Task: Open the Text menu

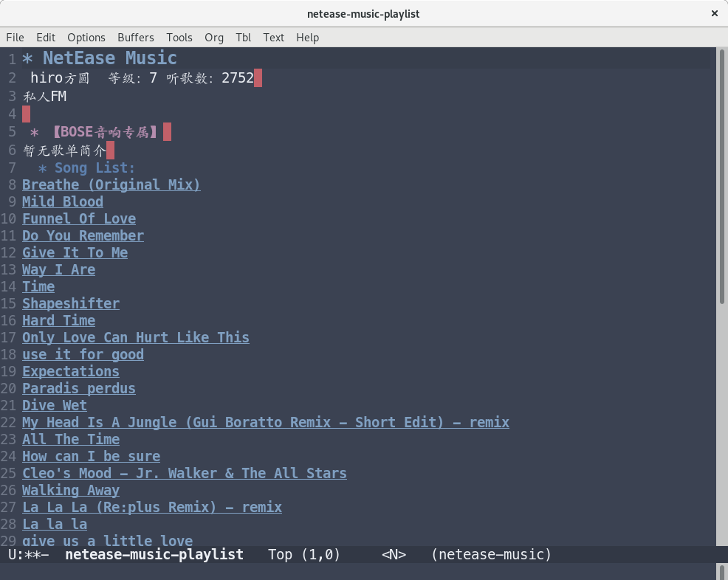Action: [273, 38]
